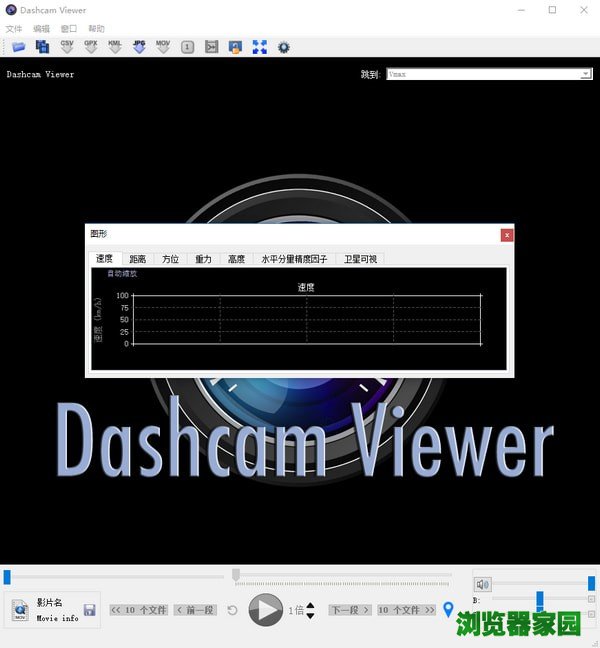
Task: Expand the 跳到 jump-to dropdown
Action: [585, 74]
